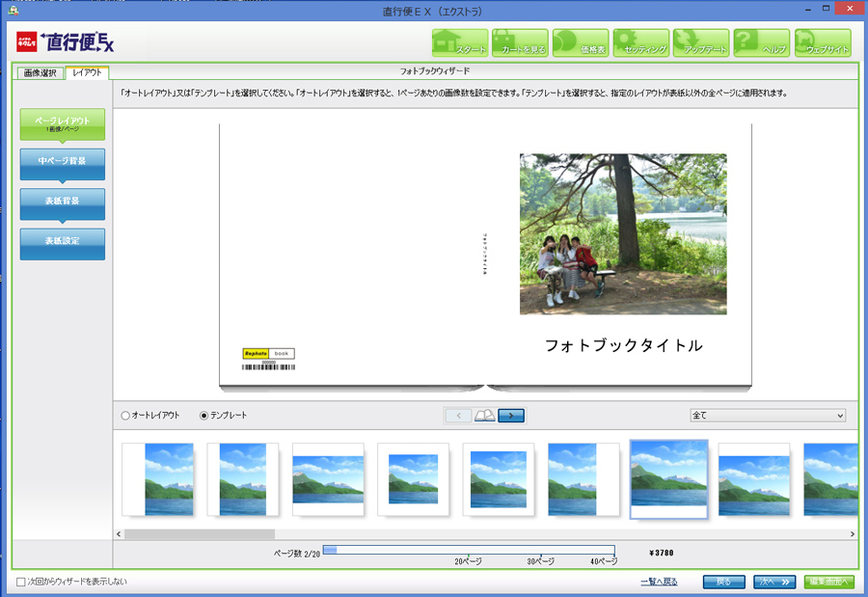The width and height of the screenshot is (868, 597).
Task: Open ヘルプ help question mark button
Action: (x=761, y=42)
